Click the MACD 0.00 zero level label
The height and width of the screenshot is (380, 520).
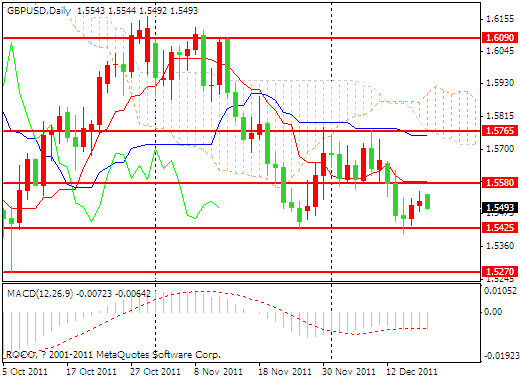[x=492, y=312]
